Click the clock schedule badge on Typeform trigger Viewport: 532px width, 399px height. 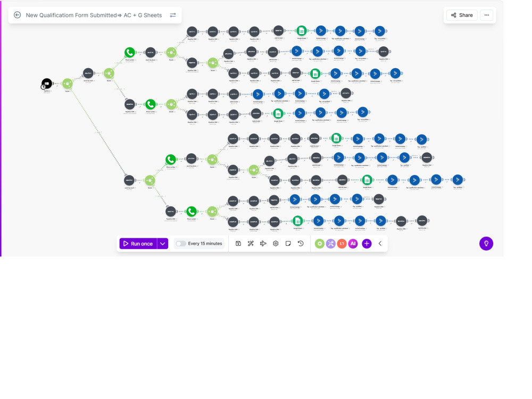(43, 87)
